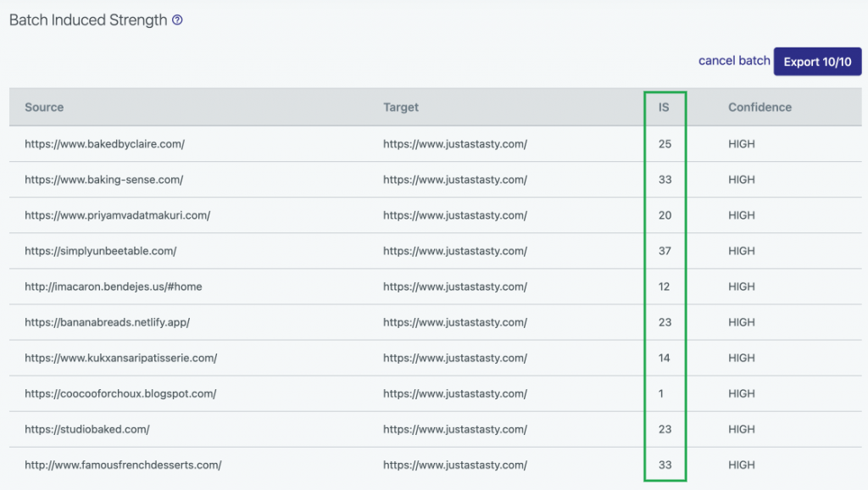This screenshot has width=868, height=490.
Task: Click HIGH confidence in kukxansaripatisserie row
Action: click(741, 359)
